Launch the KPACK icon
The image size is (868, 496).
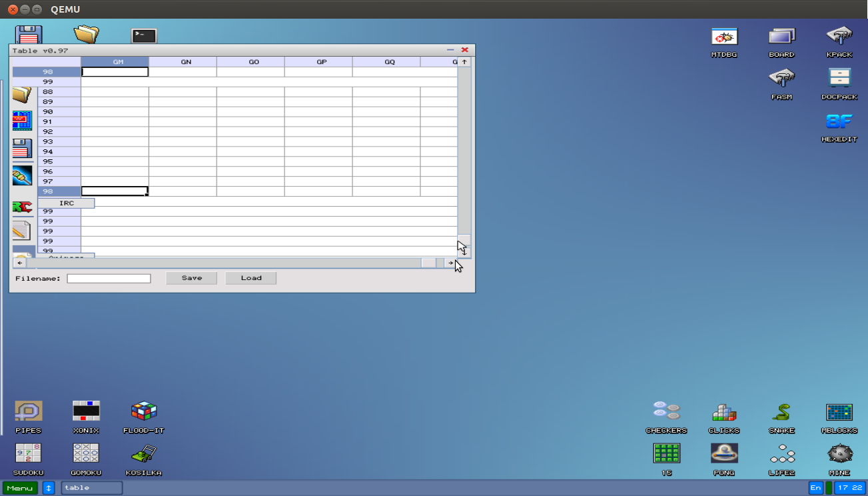[x=839, y=37]
